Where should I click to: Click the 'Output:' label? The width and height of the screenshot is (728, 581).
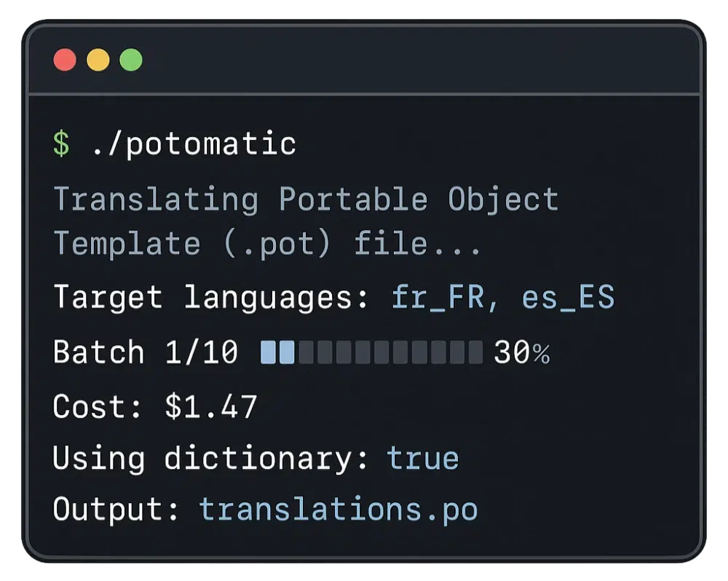116,510
